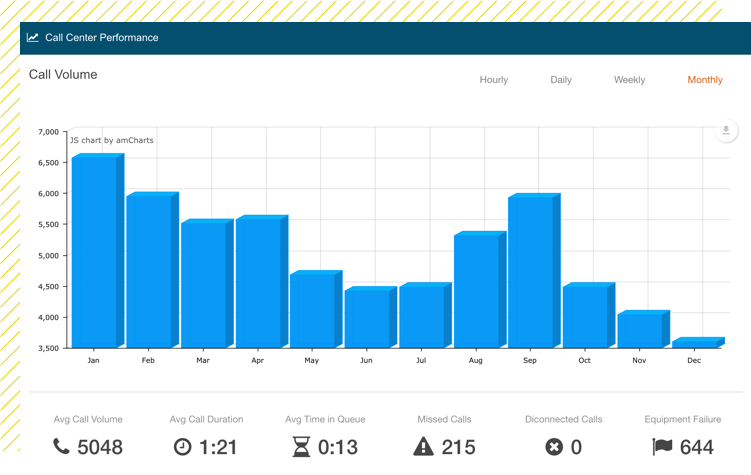Click the 'Missed Calls' label
Screen dimensions: 751x475
click(444, 419)
